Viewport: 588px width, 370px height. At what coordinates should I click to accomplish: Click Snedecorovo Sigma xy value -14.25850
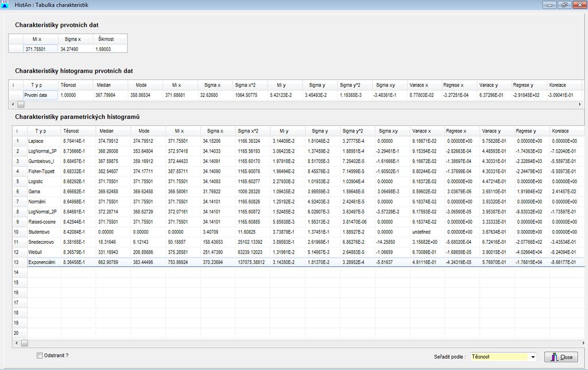(x=392, y=242)
